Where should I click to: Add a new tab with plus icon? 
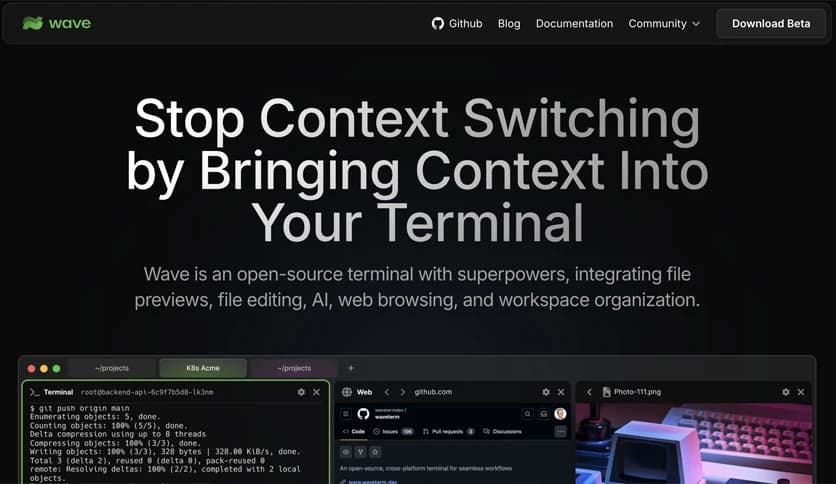point(351,368)
